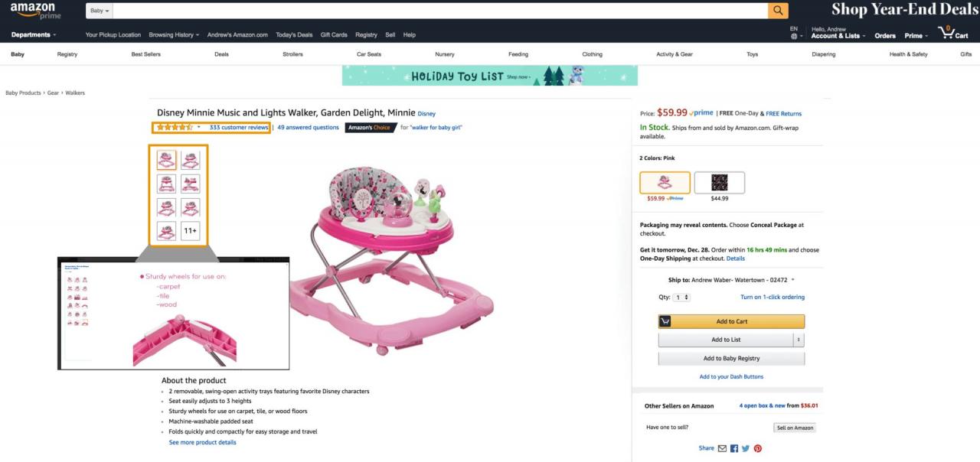Viewport: 980px width, 462px height.
Task: Select the dark color option at $44.99
Action: point(719,183)
